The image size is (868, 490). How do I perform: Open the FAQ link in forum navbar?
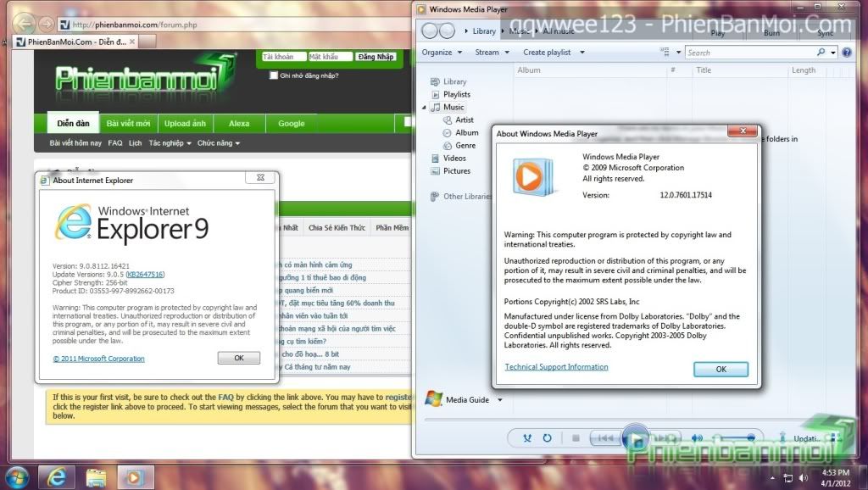point(115,143)
